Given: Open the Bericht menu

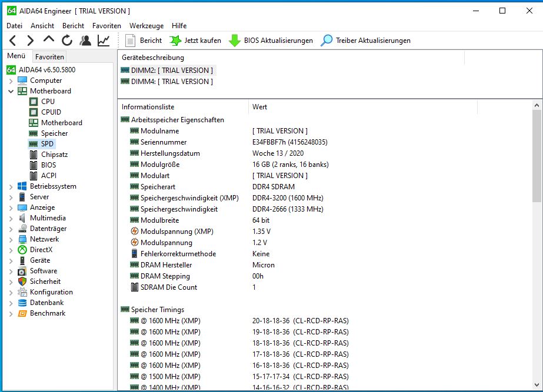Looking at the screenshot, I should pos(73,26).
